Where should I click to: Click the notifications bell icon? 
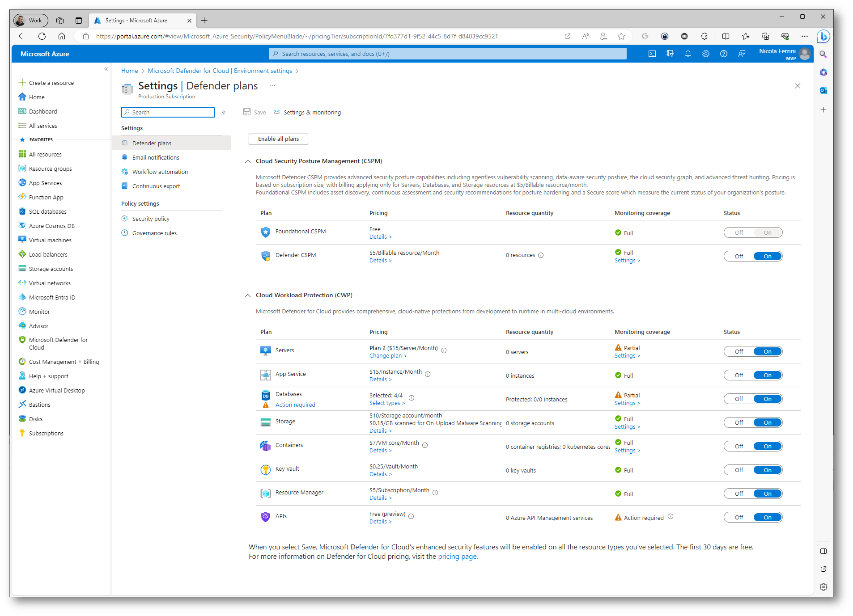click(688, 54)
